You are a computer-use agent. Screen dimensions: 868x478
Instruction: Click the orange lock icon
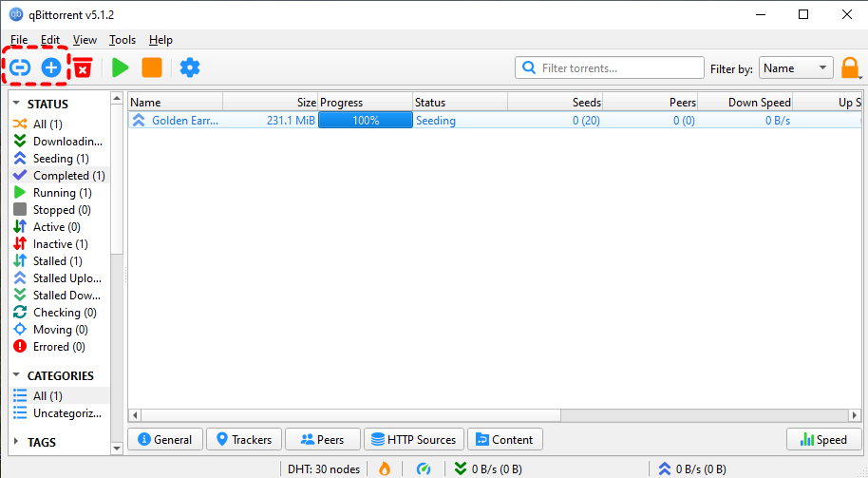850,68
